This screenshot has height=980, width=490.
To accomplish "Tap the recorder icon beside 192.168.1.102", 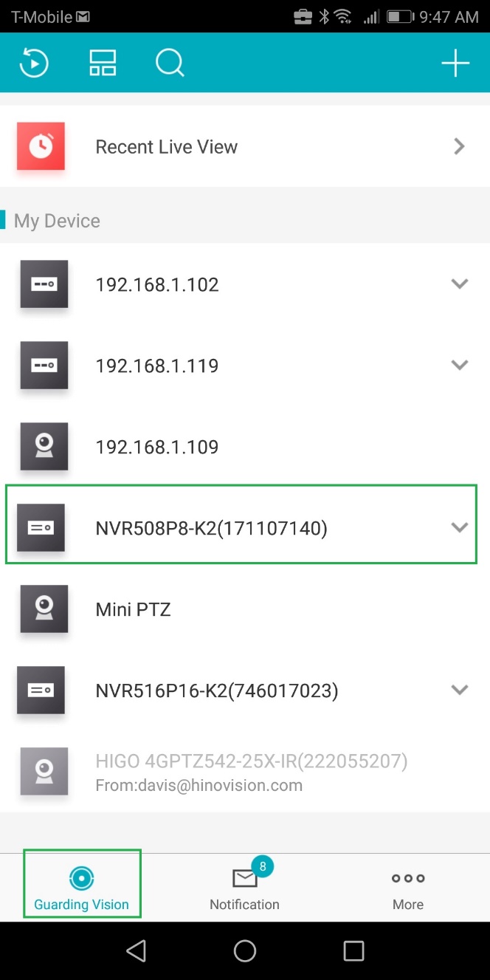I will 44,284.
